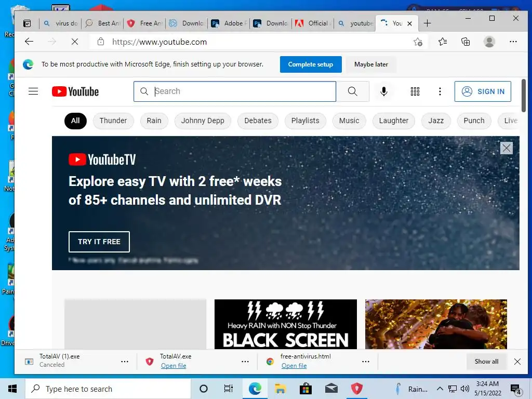Focus the YouTube Search field
This screenshot has width=532, height=399.
[235, 91]
